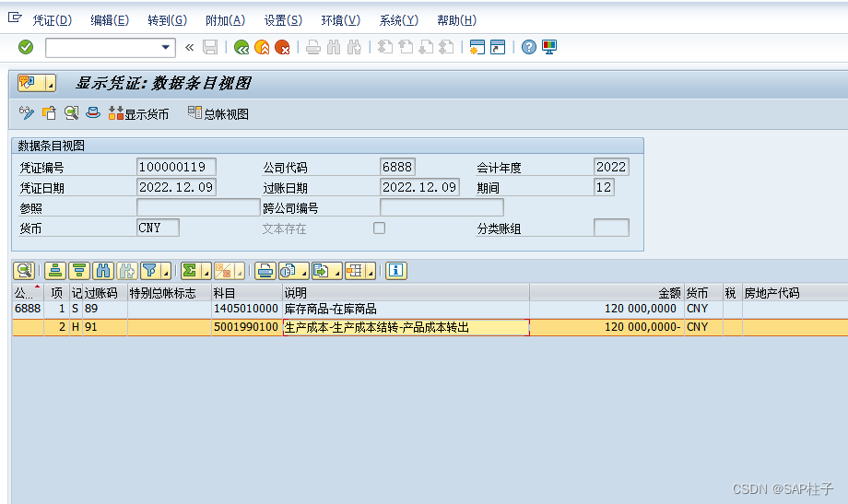Click the window menu icon at top-left
The height and width of the screenshot is (504, 848).
15,18
